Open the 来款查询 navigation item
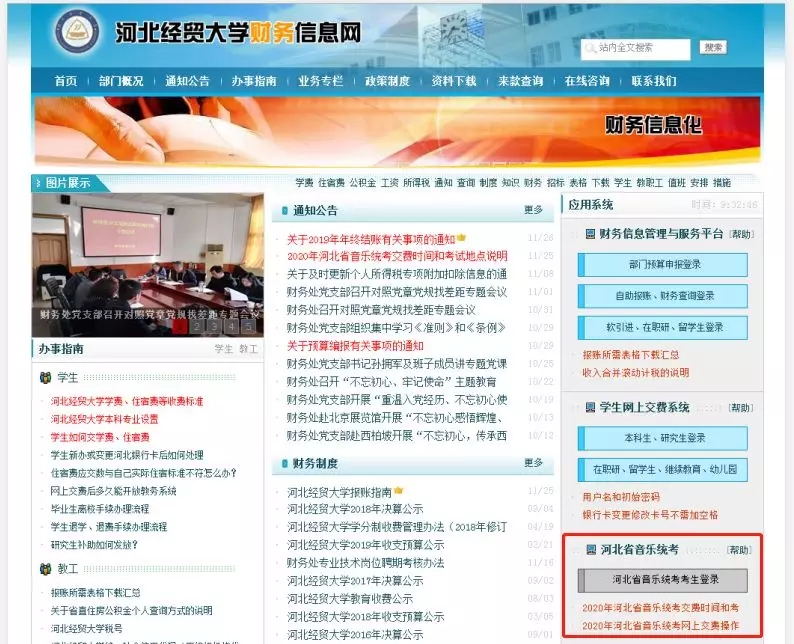The image size is (794, 644). click(x=521, y=81)
